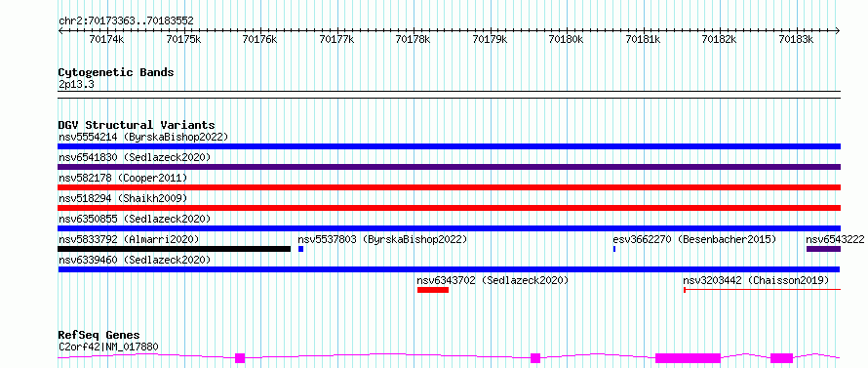Click the Cytogenetic Bands track heading
The height and width of the screenshot is (368, 868).
click(116, 72)
